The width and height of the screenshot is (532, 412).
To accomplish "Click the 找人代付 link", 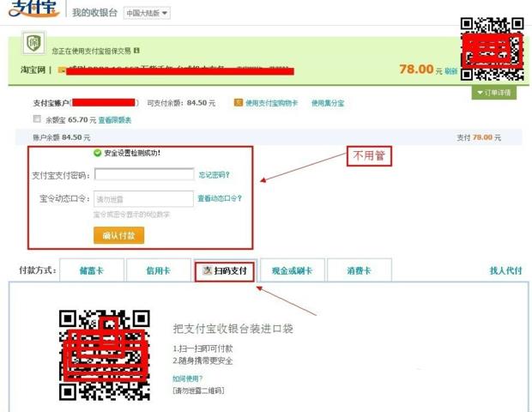I will [x=505, y=270].
